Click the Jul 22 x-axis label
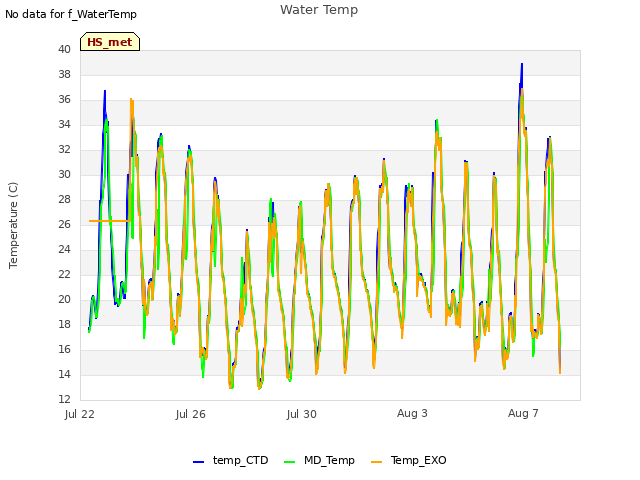This screenshot has height=480, width=640. [x=80, y=414]
